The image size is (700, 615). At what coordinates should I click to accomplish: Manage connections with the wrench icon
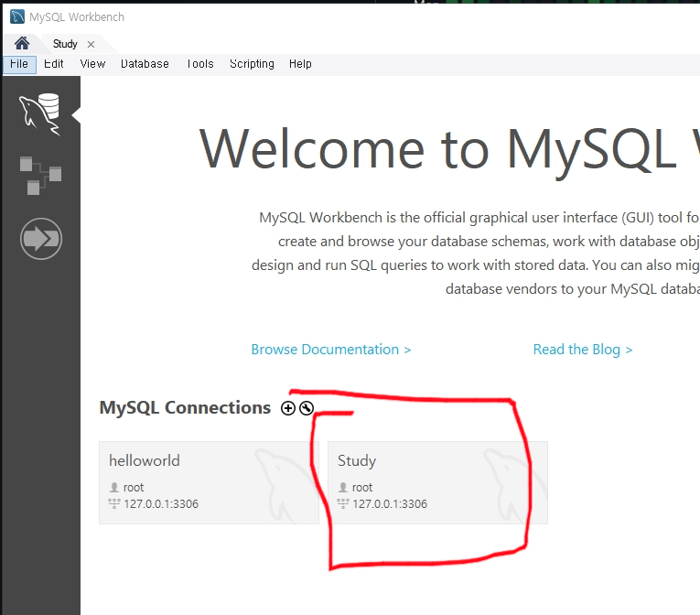tap(307, 408)
